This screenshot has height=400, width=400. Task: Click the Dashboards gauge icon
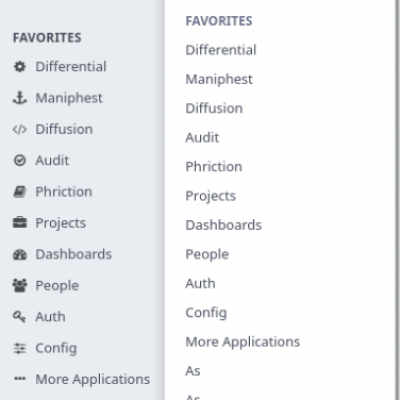(x=20, y=254)
